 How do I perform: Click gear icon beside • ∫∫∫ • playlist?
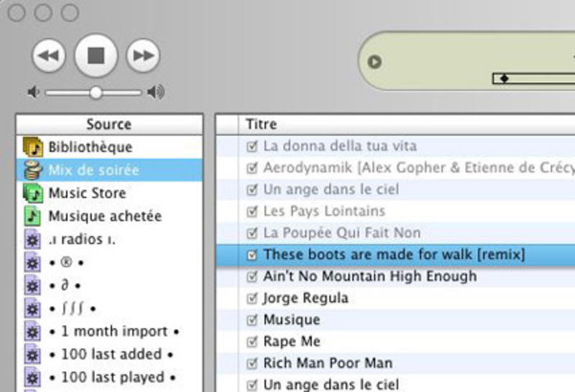[x=32, y=309]
